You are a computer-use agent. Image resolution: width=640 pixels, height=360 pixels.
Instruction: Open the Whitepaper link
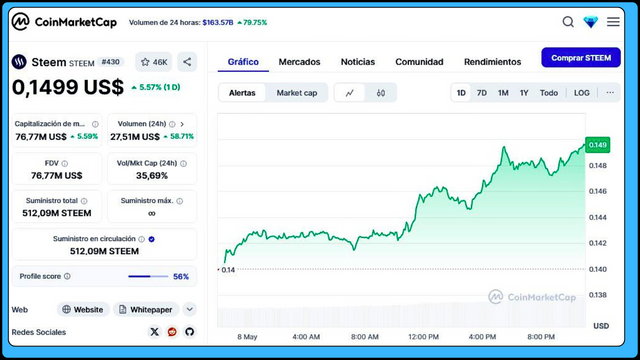pyautogui.click(x=146, y=309)
